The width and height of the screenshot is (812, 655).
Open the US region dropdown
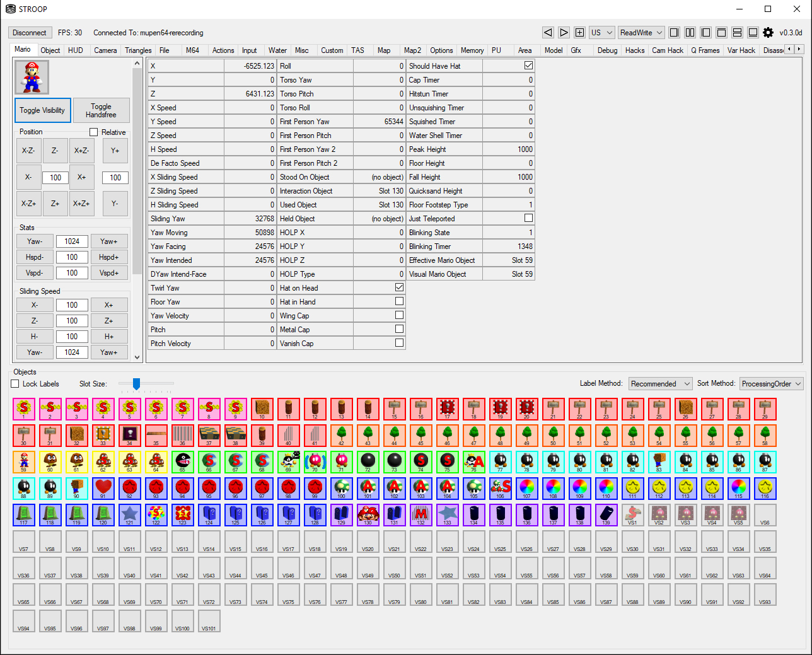602,33
